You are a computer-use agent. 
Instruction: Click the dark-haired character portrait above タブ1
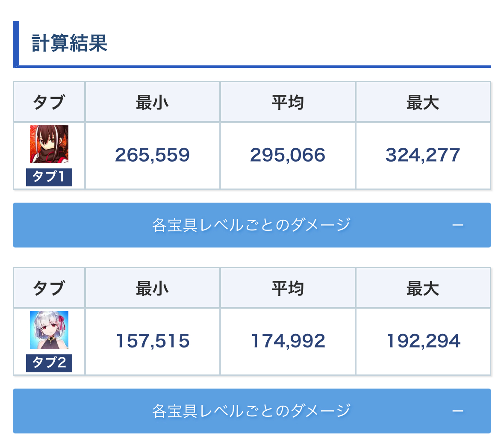49,144
